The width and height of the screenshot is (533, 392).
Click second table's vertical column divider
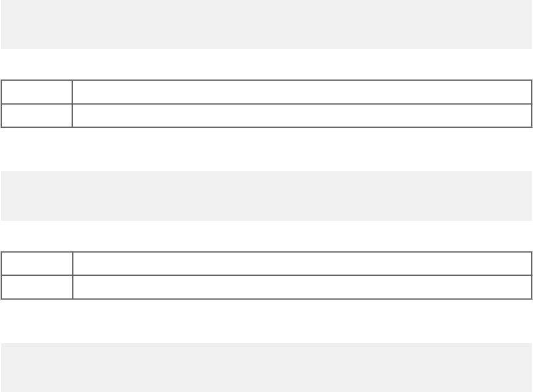click(73, 275)
